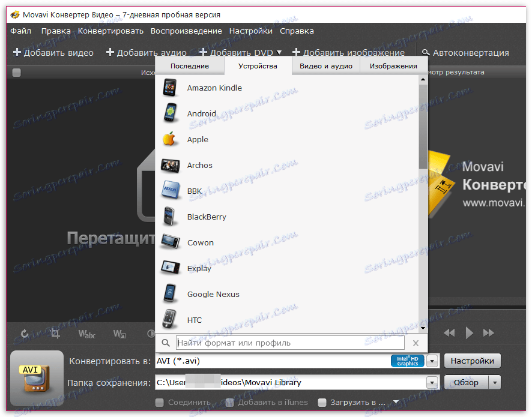Pick the Cowon player icon
This screenshot has width=532, height=417.
tap(171, 242)
